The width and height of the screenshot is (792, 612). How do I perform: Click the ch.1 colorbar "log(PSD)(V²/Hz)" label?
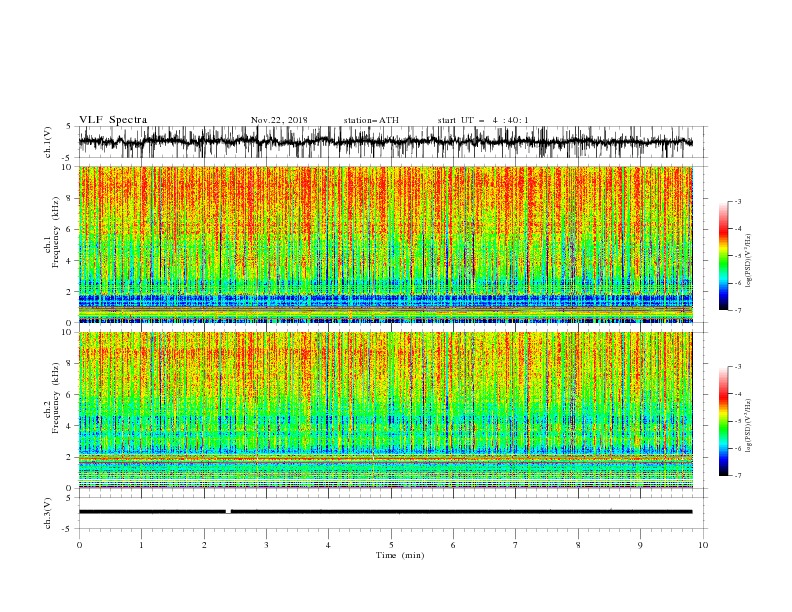tap(749, 261)
